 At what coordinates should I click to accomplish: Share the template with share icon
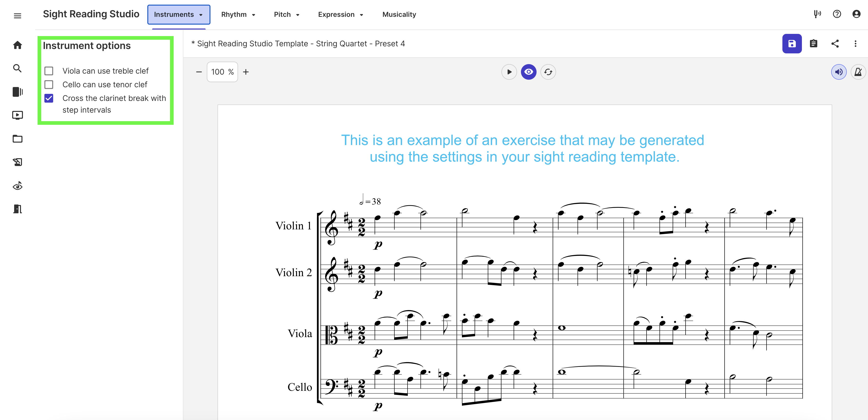coord(835,43)
